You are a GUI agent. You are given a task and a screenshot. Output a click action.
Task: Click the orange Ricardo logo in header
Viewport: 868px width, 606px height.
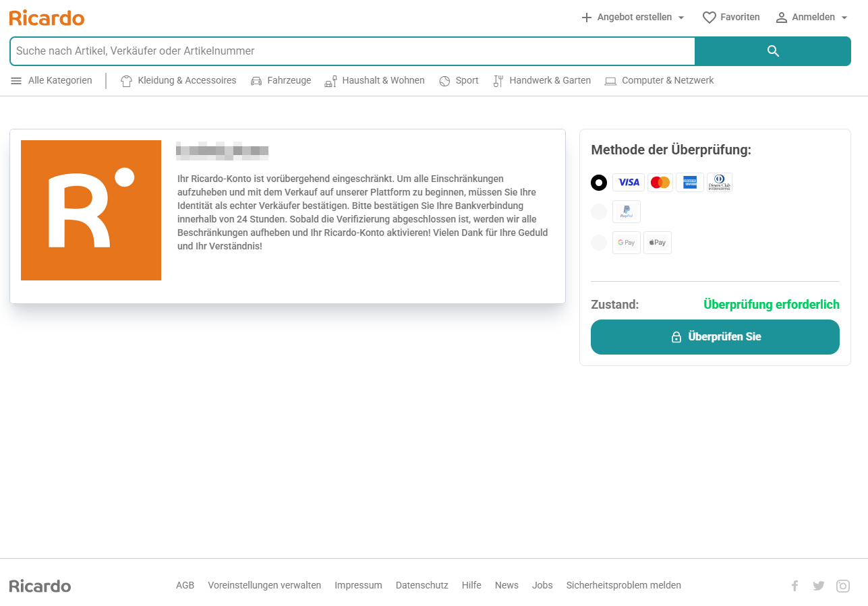coord(47,18)
